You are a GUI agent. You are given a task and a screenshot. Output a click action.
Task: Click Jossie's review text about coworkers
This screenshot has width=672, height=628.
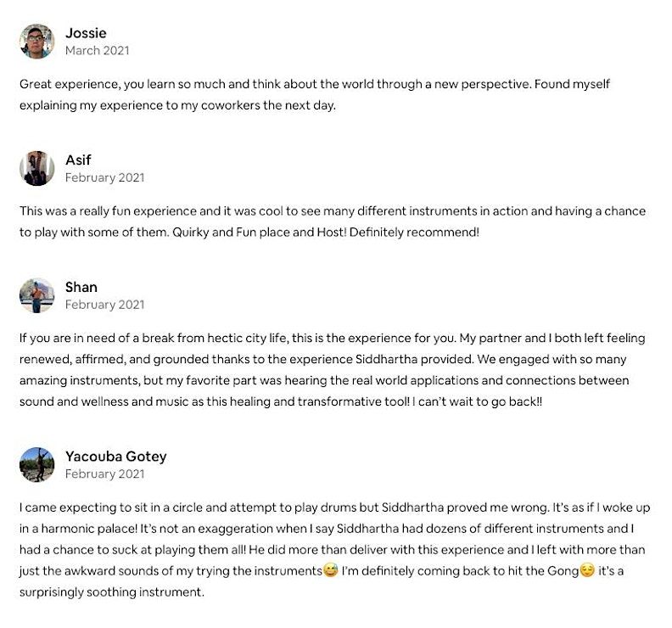[x=314, y=94]
